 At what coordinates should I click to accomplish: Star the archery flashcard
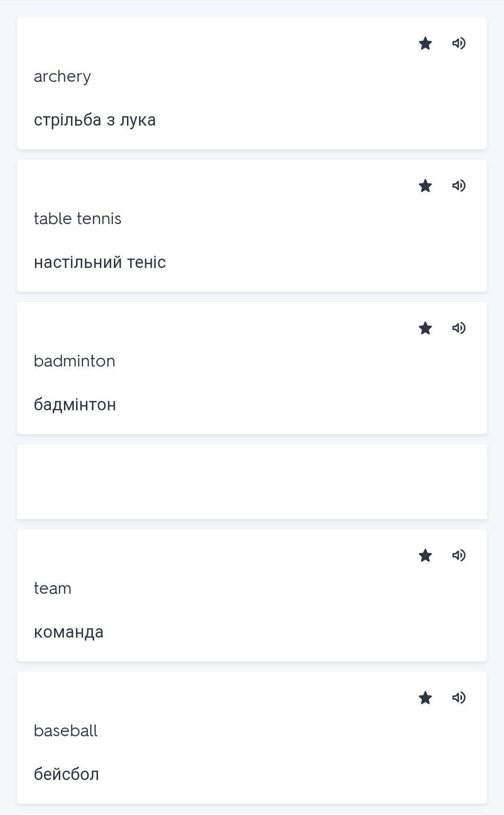[x=425, y=43]
